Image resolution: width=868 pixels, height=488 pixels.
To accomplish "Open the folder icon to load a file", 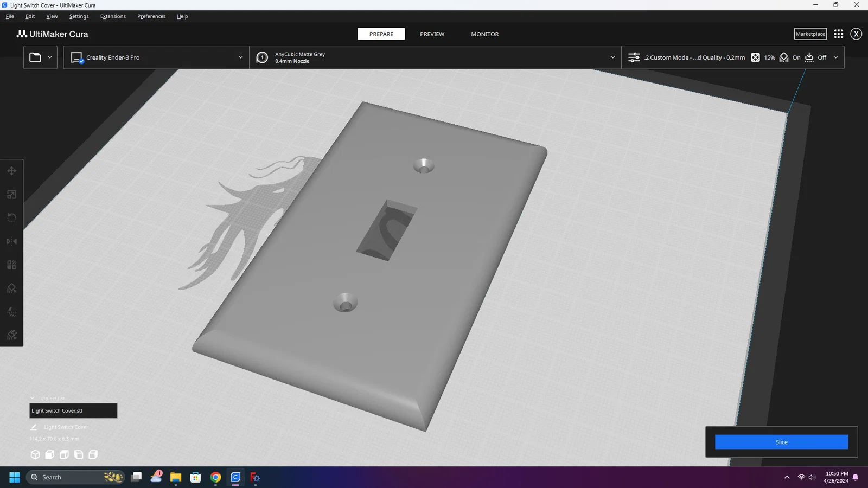I will pos(35,57).
